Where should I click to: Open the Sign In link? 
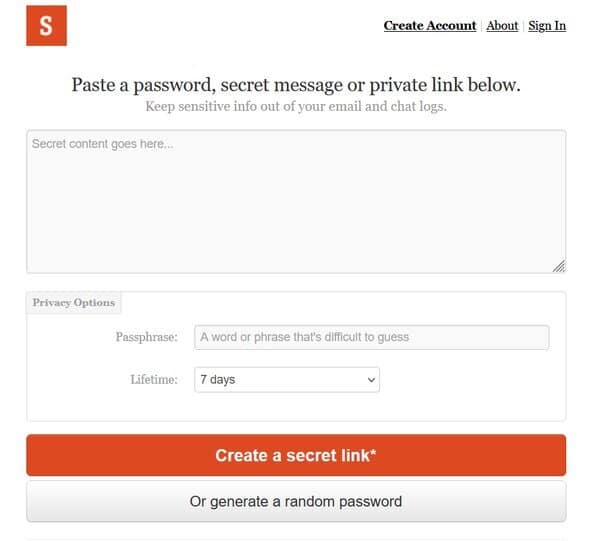pos(547,26)
